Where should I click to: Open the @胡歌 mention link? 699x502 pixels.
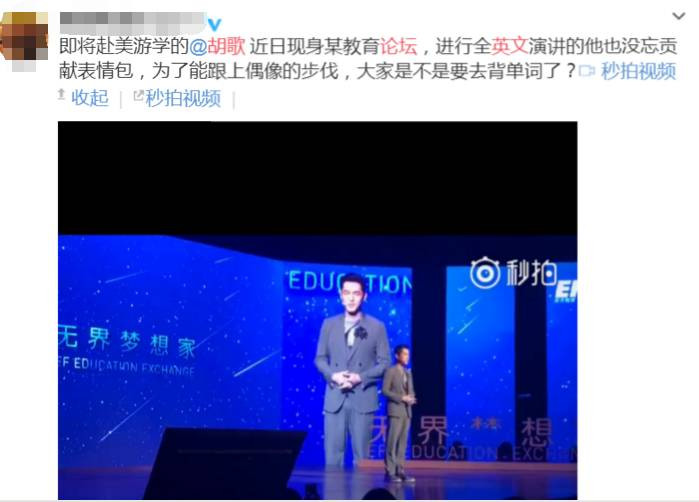217,46
